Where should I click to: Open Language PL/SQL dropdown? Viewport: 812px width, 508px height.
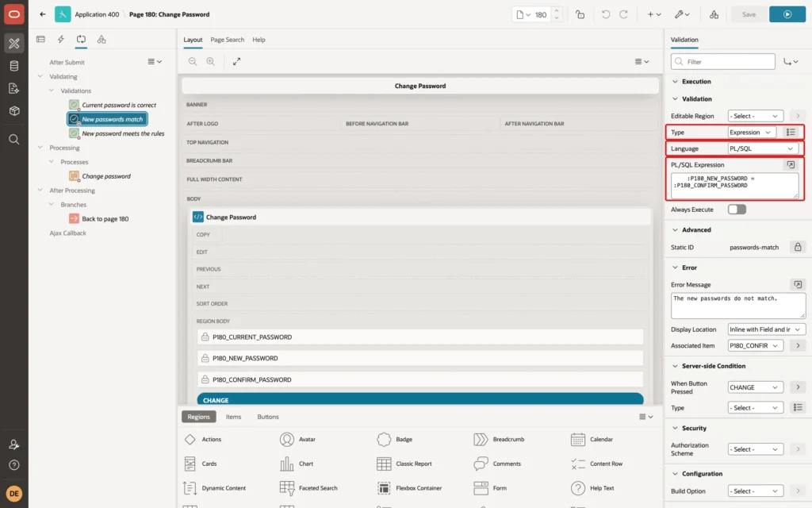point(762,148)
